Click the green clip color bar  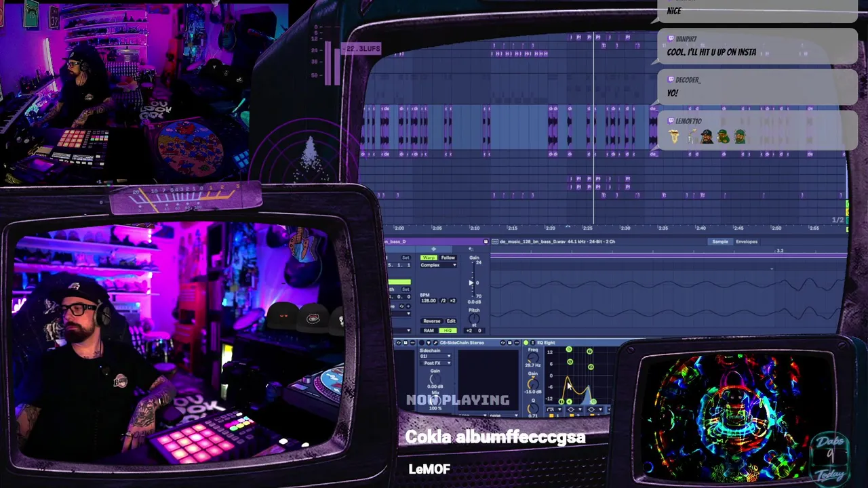(399, 282)
